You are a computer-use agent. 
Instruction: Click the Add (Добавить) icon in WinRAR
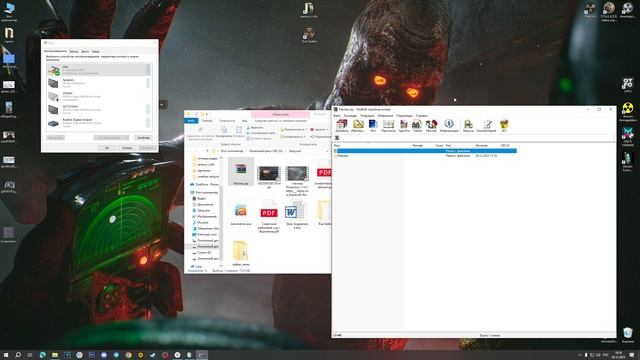[342, 125]
